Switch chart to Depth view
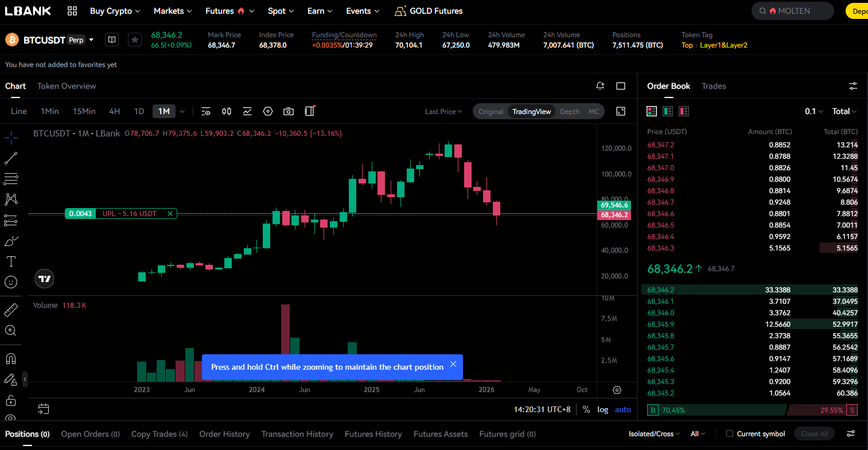The width and height of the screenshot is (868, 450). tap(570, 112)
